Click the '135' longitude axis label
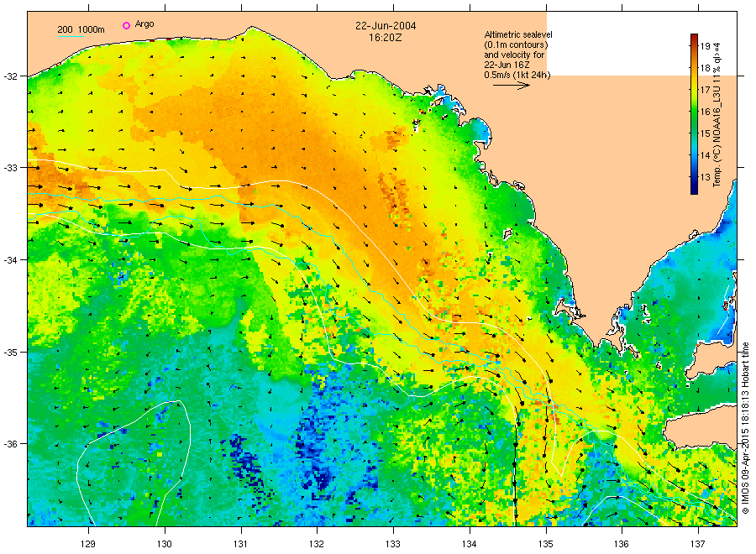This screenshot has height=554, width=756. pos(546,544)
